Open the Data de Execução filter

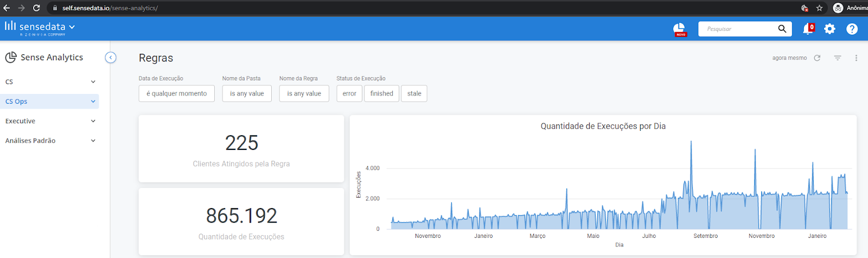coord(177,93)
